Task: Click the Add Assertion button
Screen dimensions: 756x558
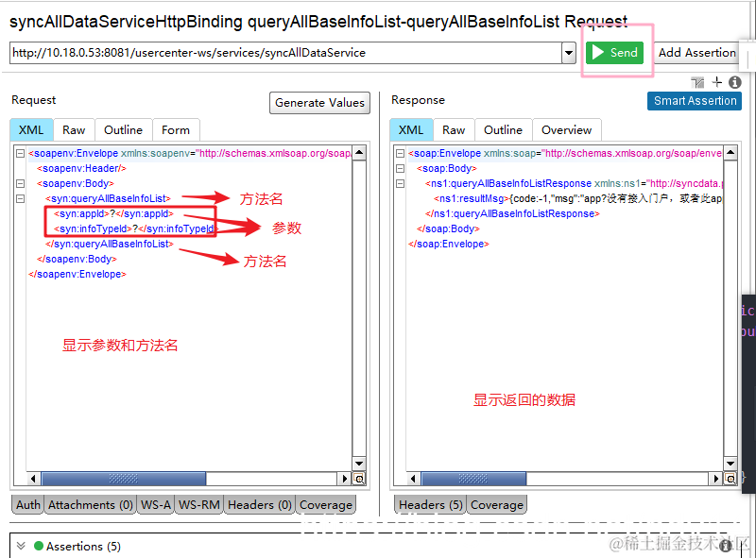Action: [696, 53]
